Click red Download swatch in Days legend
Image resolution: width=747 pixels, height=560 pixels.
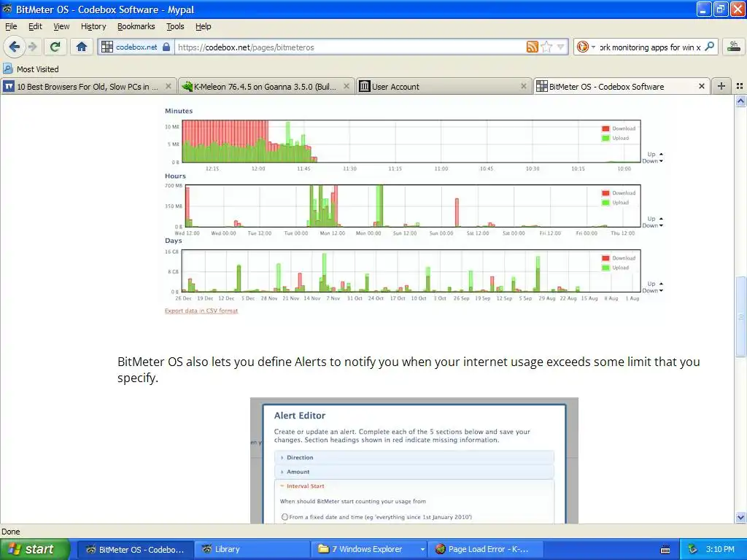pyautogui.click(x=605, y=258)
